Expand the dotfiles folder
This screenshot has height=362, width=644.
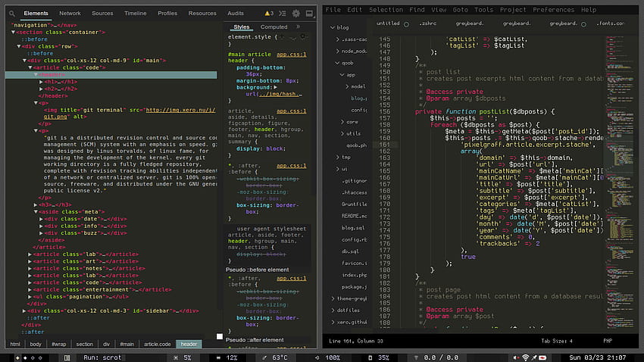coord(333,311)
